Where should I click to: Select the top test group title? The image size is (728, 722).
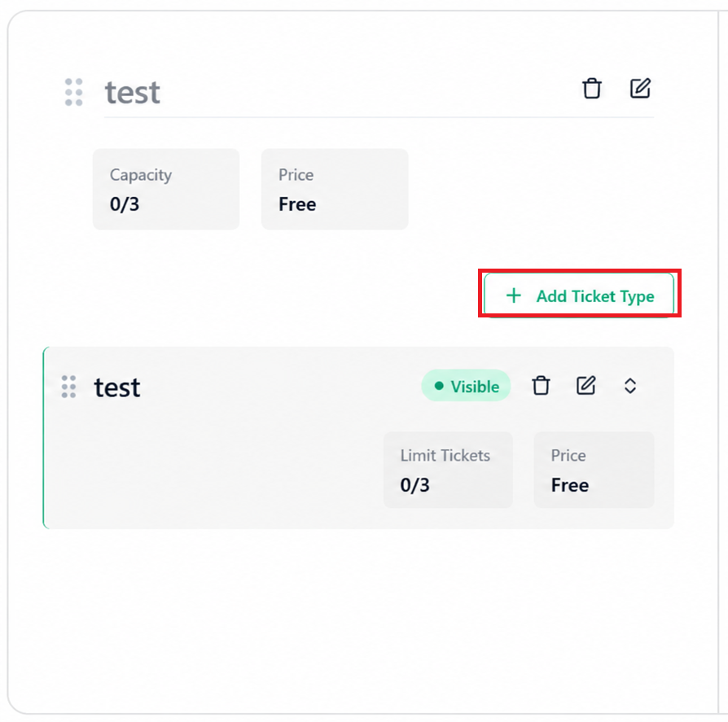(x=132, y=92)
